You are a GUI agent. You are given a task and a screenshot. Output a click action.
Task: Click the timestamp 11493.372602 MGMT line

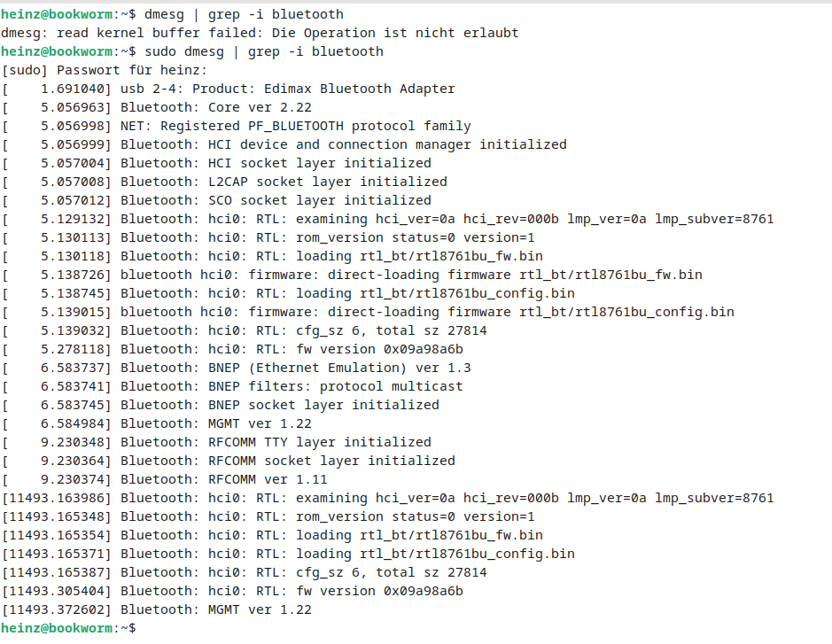(157, 610)
